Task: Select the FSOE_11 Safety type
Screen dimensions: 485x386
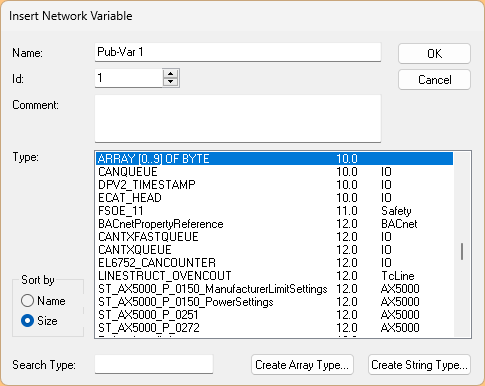Action: click(274, 211)
